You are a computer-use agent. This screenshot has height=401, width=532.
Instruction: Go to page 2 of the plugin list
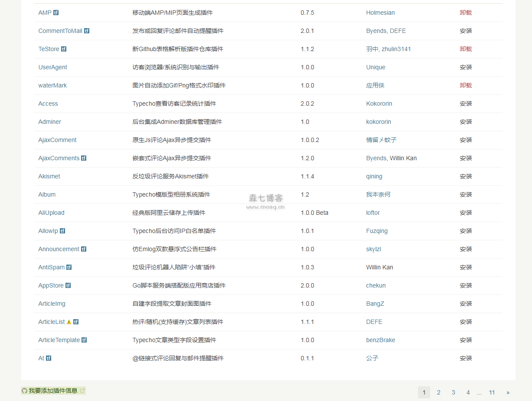pyautogui.click(x=439, y=392)
